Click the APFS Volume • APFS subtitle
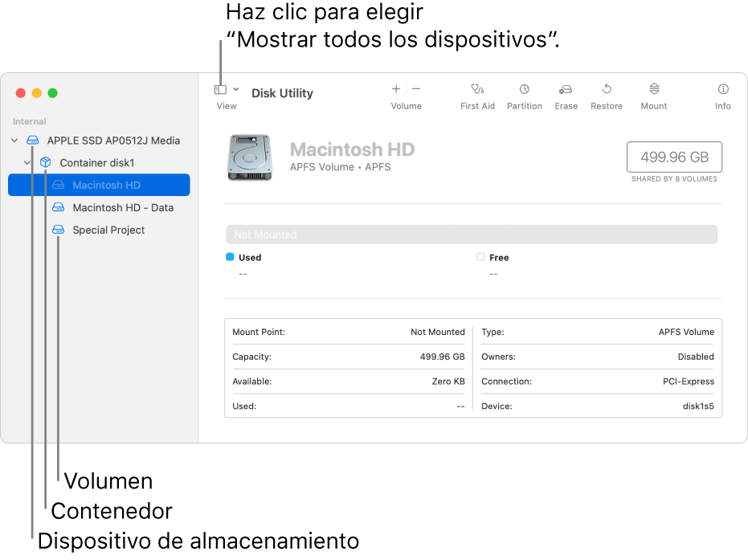Screen dimensions: 748x560 click(x=340, y=167)
